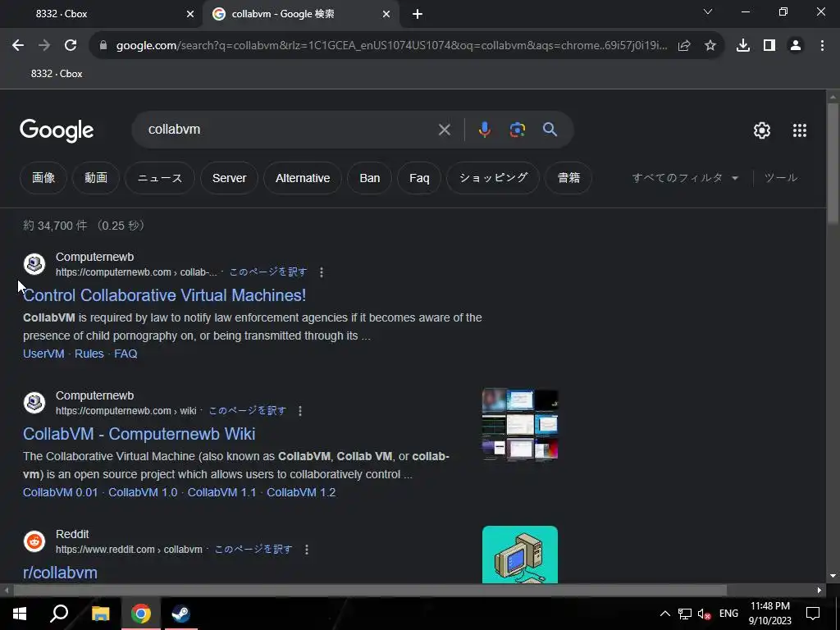Open the r/collabvm Reddit result
The width and height of the screenshot is (840, 630).
(x=60, y=573)
